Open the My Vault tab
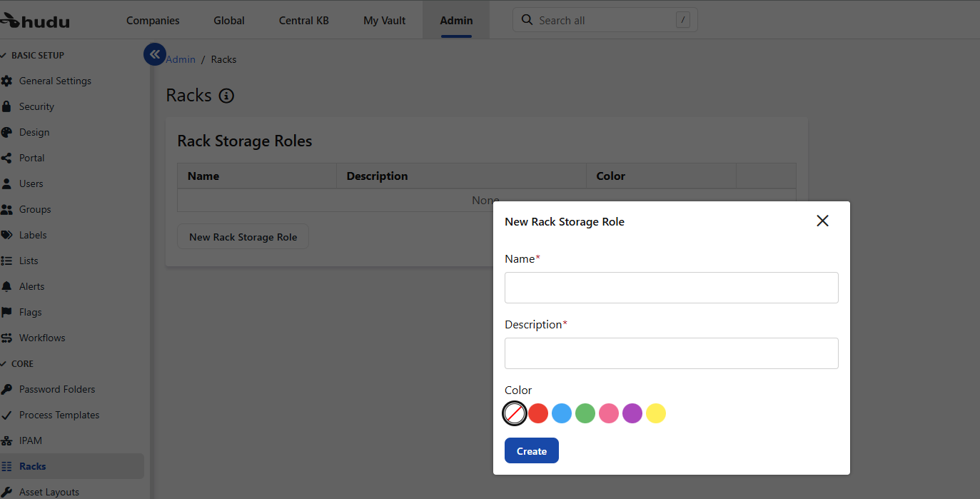This screenshot has width=980, height=499. (385, 20)
